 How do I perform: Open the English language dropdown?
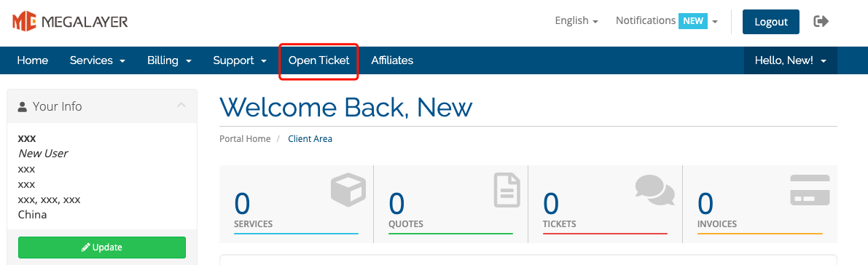pyautogui.click(x=576, y=21)
